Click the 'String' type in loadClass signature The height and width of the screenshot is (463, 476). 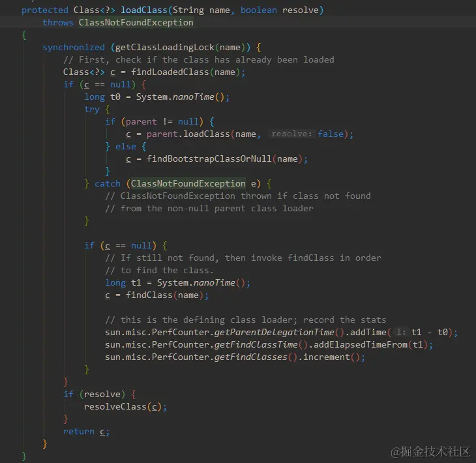(x=188, y=10)
